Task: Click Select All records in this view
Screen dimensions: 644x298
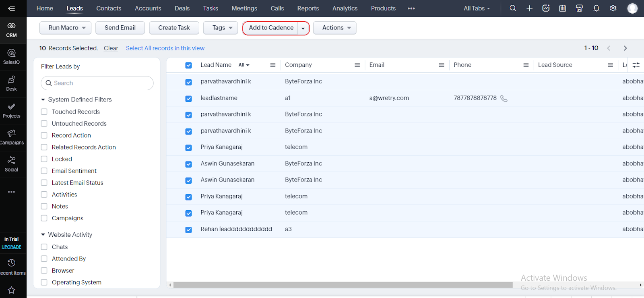Action: [x=165, y=48]
